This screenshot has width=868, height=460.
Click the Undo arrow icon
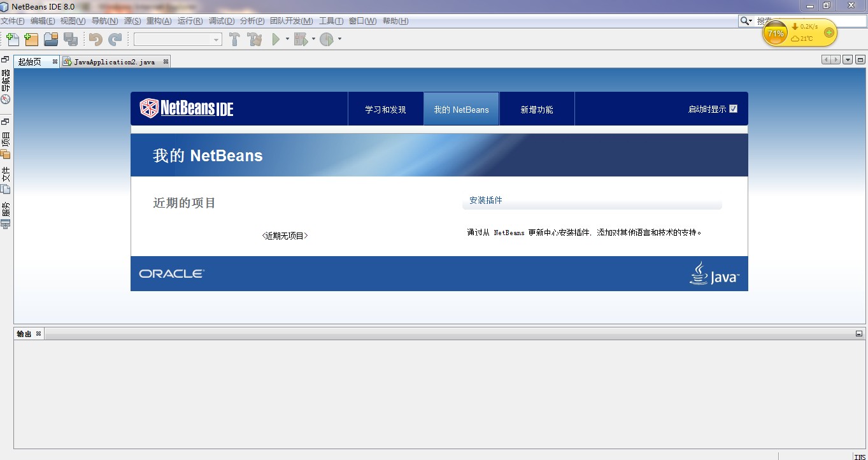pyautogui.click(x=96, y=40)
